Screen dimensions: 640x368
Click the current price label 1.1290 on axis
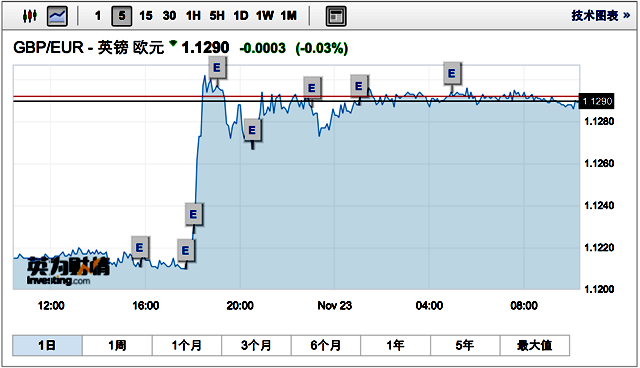[597, 101]
